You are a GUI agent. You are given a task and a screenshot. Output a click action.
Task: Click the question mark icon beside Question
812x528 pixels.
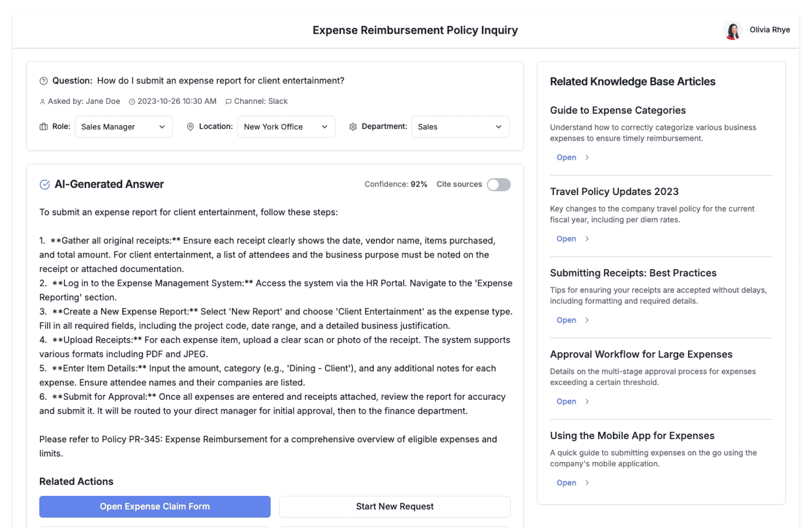click(x=44, y=81)
